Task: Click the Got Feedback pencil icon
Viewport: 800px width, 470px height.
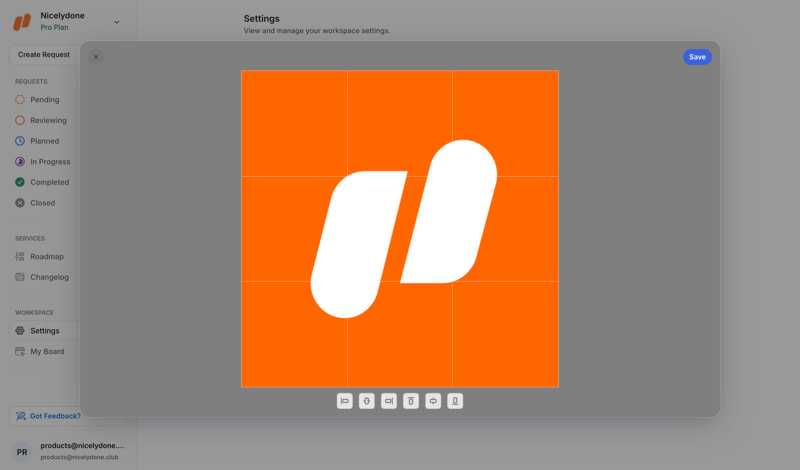Action: point(20,416)
